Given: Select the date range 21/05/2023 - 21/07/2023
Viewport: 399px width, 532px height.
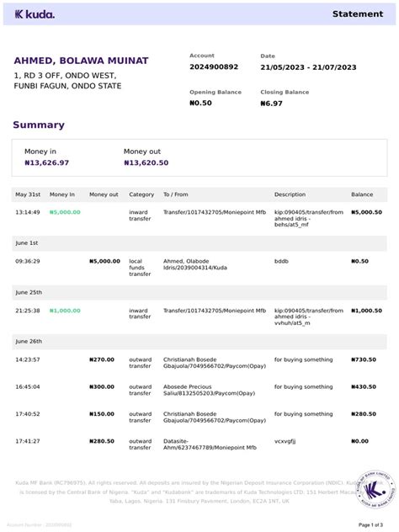Looking at the screenshot, I should click(308, 67).
